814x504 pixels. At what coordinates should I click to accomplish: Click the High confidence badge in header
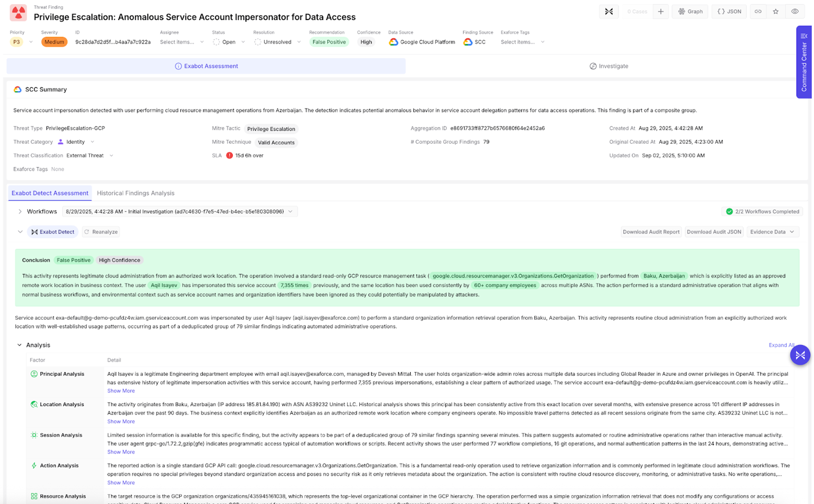tap(366, 42)
